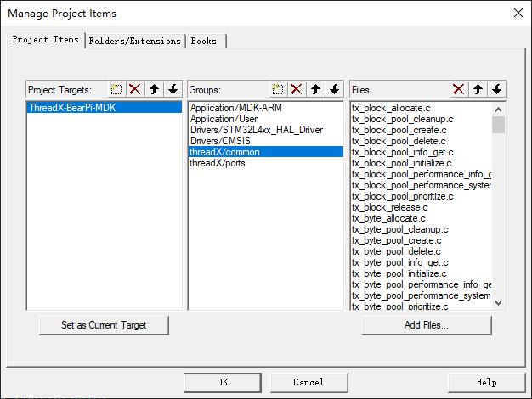Click Set as Current Target button
The image size is (532, 399).
104,325
